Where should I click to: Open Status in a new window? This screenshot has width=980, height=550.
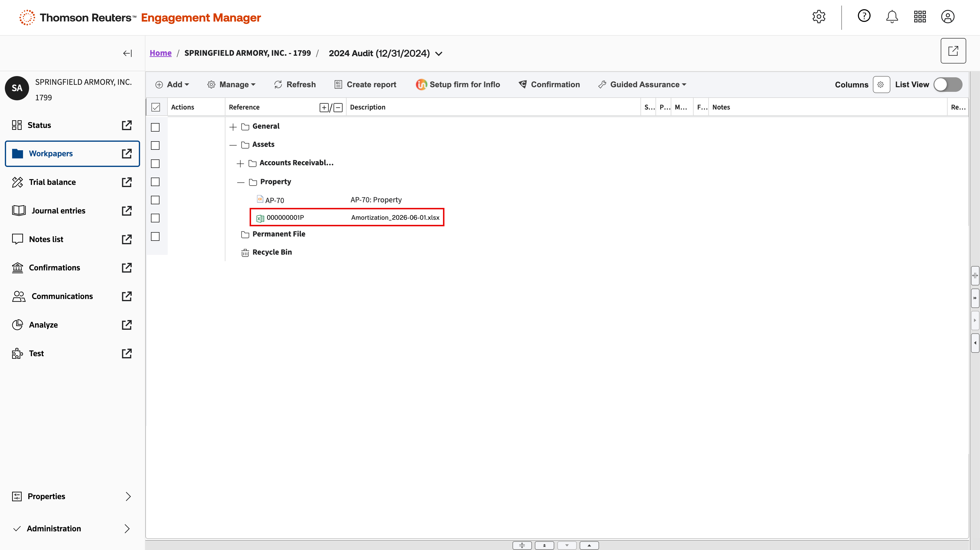click(127, 125)
